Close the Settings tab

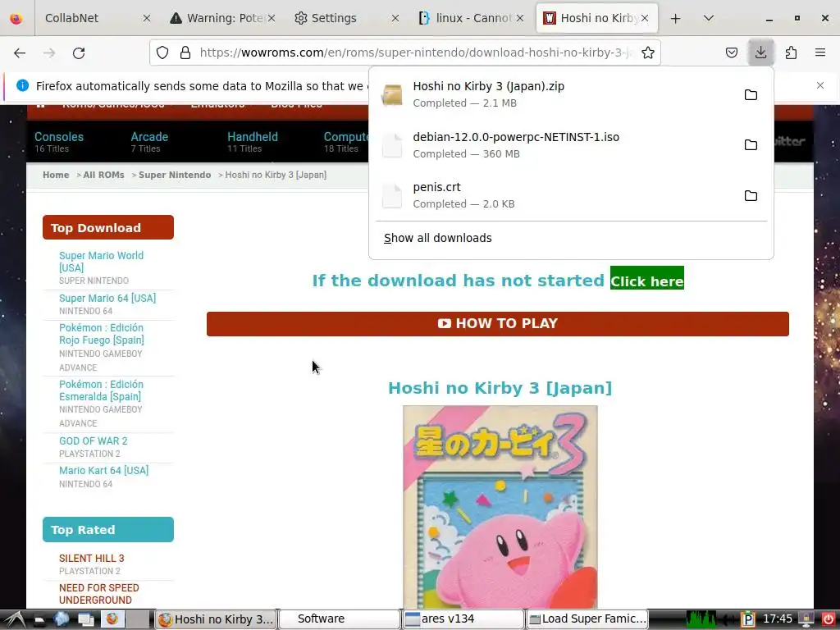(x=395, y=18)
